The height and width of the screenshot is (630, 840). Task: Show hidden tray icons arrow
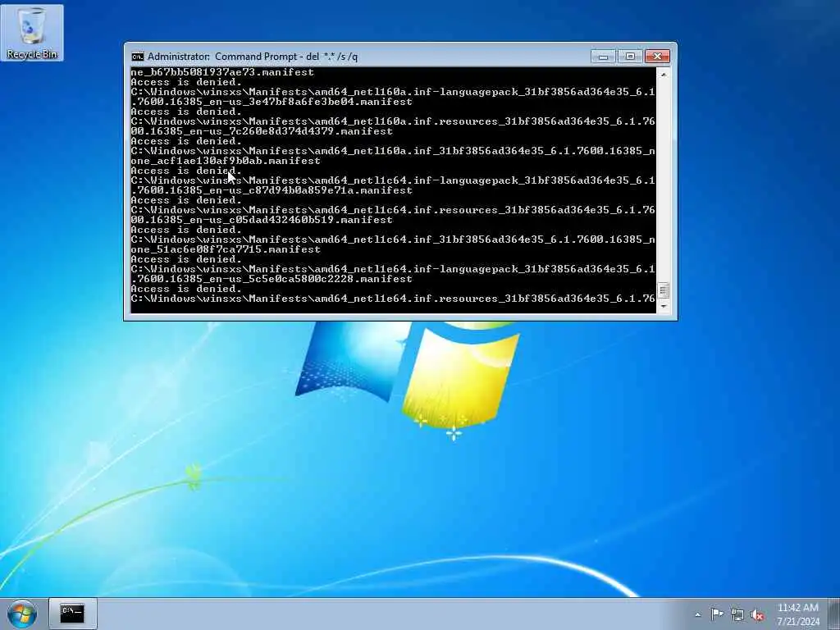click(x=697, y=614)
